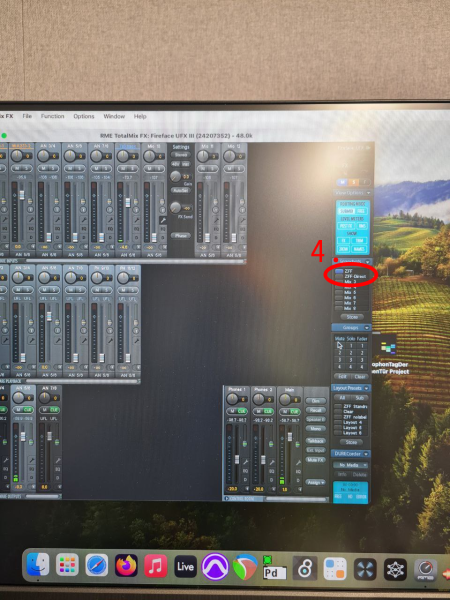Click the Dim button

316,401
